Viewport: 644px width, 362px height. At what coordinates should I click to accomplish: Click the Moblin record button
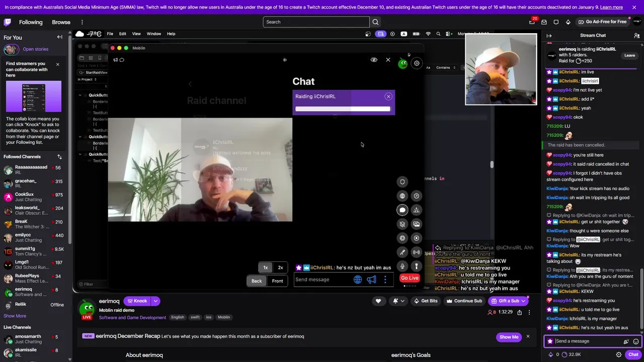click(x=416, y=238)
